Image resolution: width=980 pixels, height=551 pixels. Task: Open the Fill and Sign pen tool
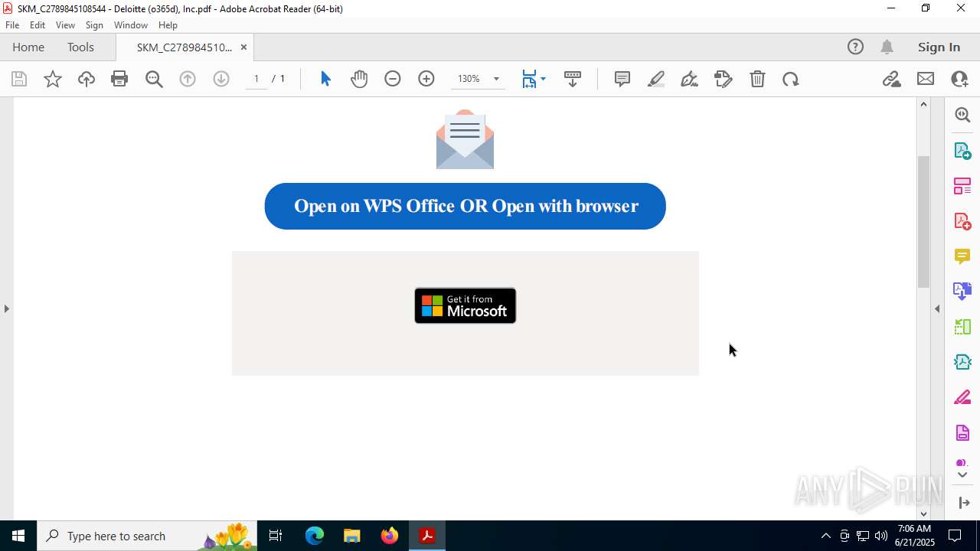tap(689, 79)
